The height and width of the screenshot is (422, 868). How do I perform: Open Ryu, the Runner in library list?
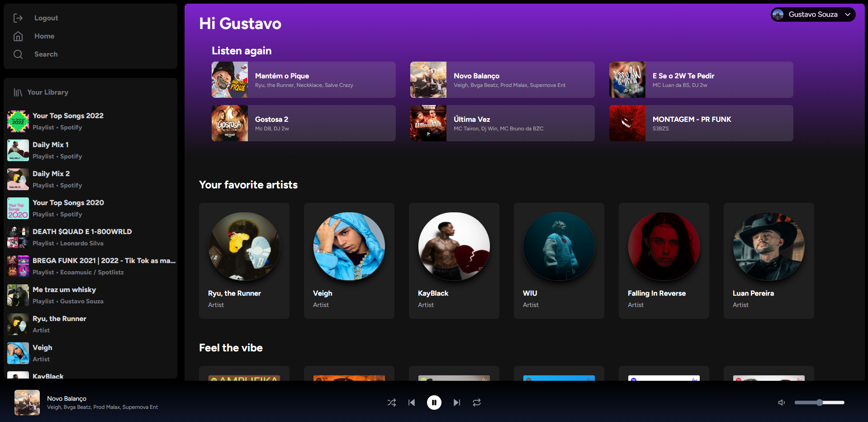(90, 324)
